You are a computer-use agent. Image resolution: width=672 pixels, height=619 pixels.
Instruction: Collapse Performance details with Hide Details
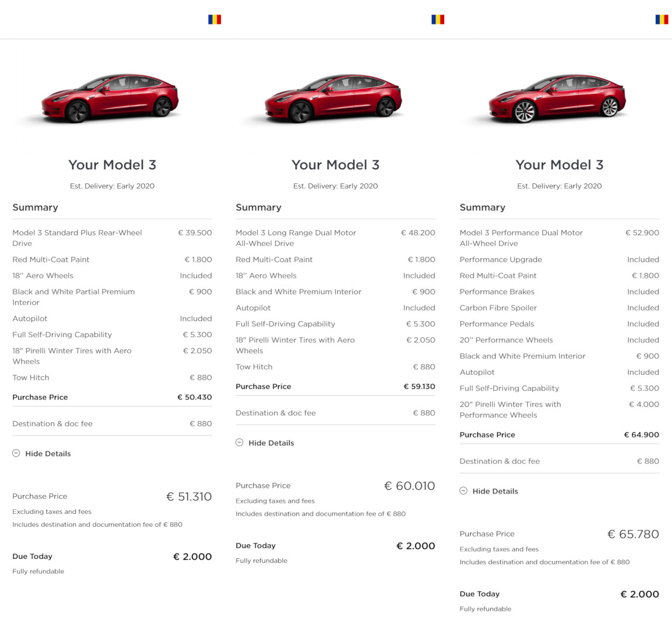[495, 491]
